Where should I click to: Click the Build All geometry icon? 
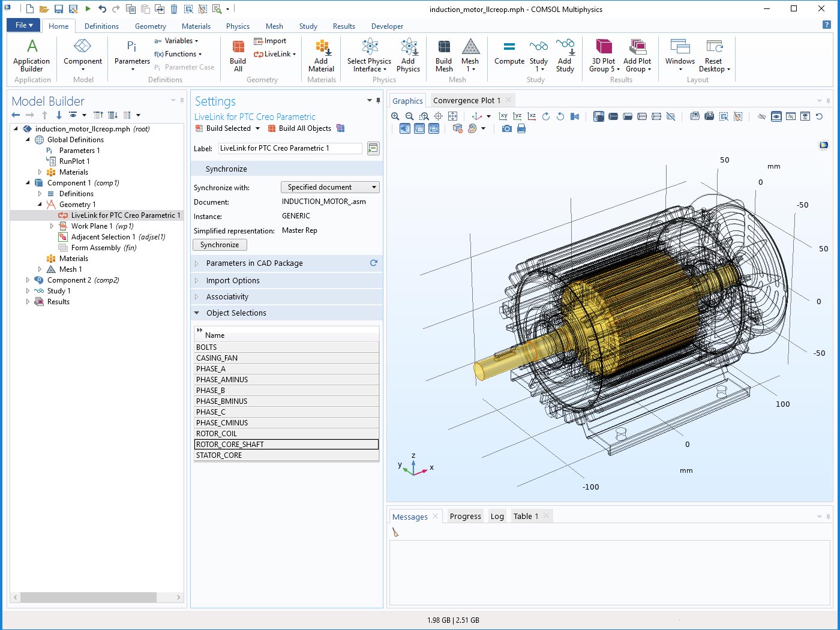coord(238,55)
